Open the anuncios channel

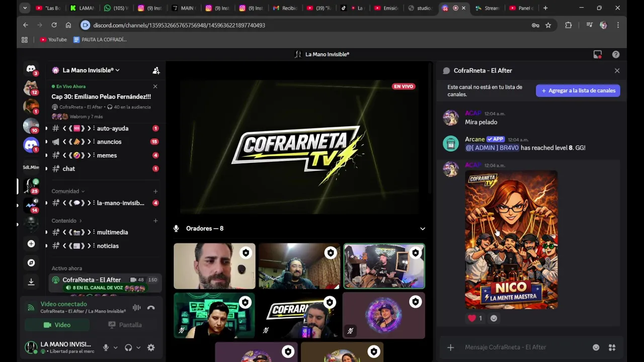coord(105,142)
